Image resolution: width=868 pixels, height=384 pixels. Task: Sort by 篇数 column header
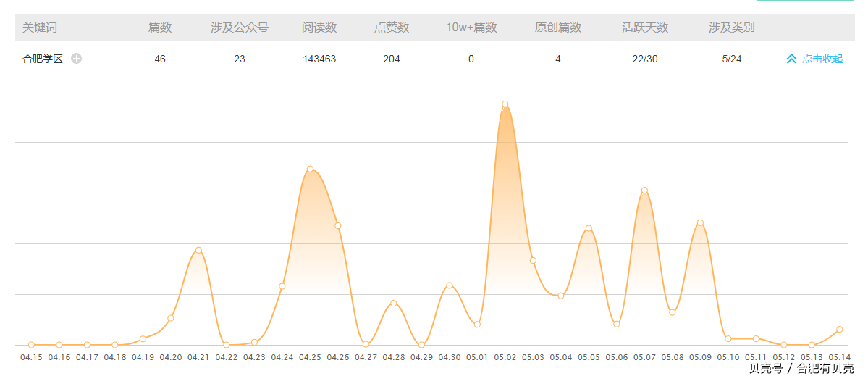coord(160,28)
